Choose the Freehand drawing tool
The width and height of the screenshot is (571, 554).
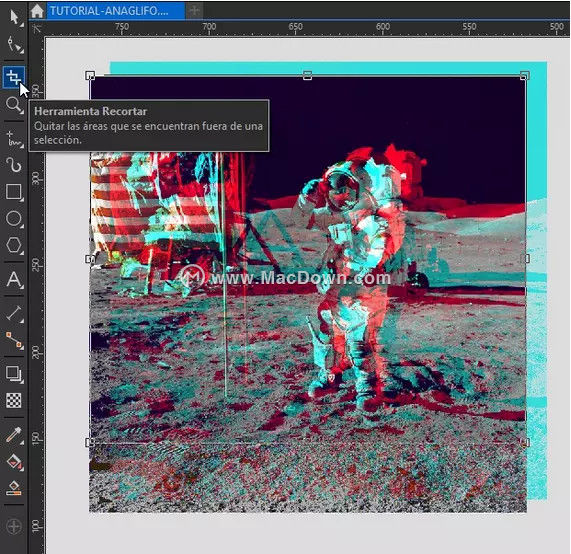(14, 139)
